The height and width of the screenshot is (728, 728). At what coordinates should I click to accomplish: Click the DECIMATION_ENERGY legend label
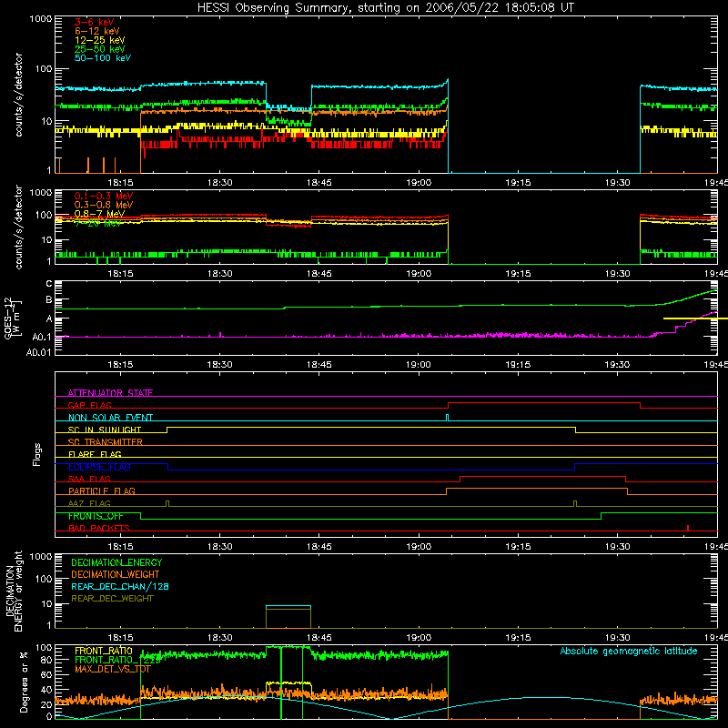[x=116, y=562]
